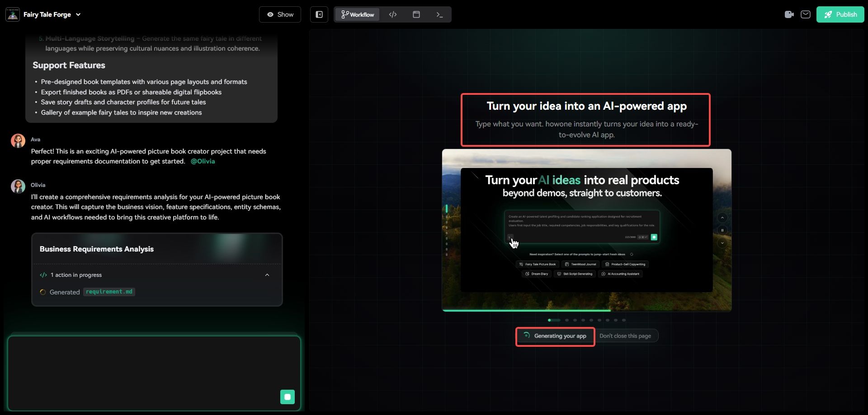Image resolution: width=868 pixels, height=415 pixels.
Task: Stop generation with green square button
Action: 287,396
